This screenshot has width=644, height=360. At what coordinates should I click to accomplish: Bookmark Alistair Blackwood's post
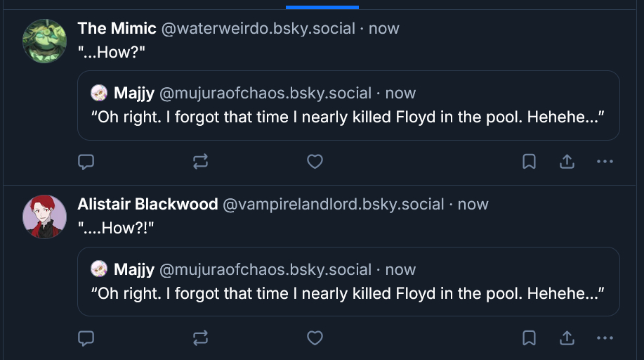pyautogui.click(x=530, y=338)
